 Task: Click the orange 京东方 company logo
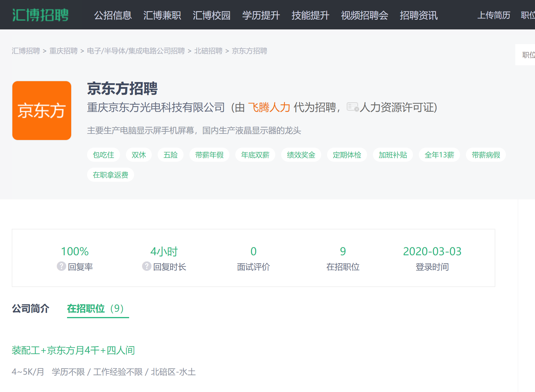(x=42, y=111)
